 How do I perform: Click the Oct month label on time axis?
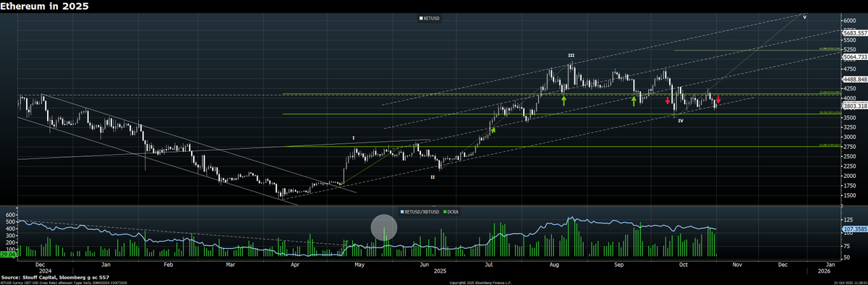(684, 265)
